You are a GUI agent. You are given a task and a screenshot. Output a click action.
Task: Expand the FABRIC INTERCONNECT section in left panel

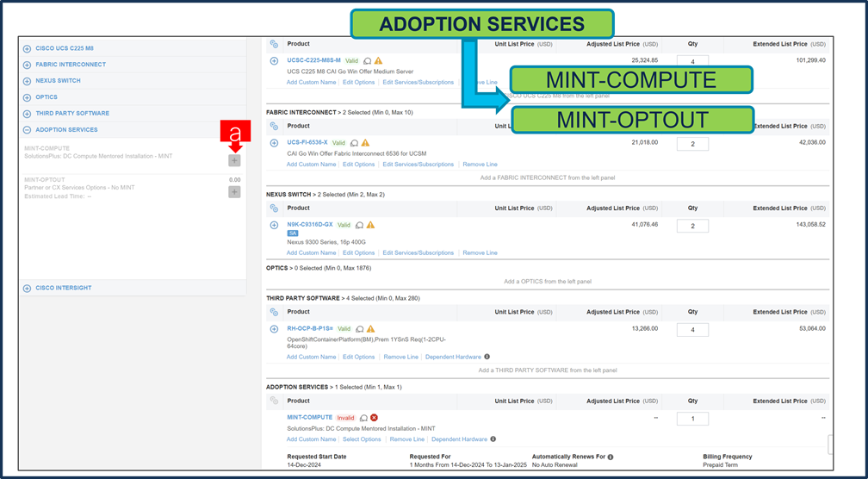[x=27, y=65]
